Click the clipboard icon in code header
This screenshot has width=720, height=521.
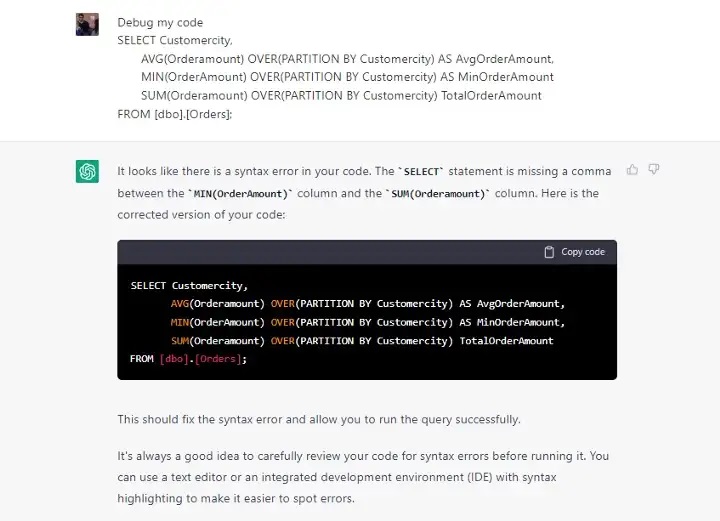[549, 252]
